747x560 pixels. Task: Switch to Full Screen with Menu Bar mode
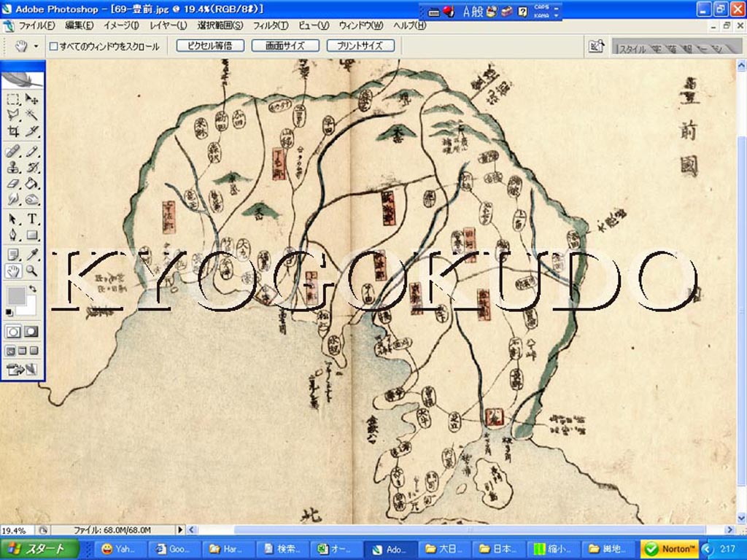coord(22,351)
